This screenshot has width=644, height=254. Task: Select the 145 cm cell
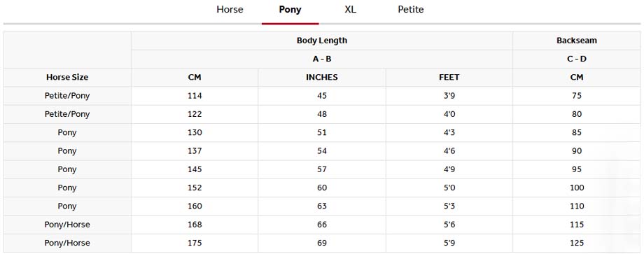[x=195, y=169]
